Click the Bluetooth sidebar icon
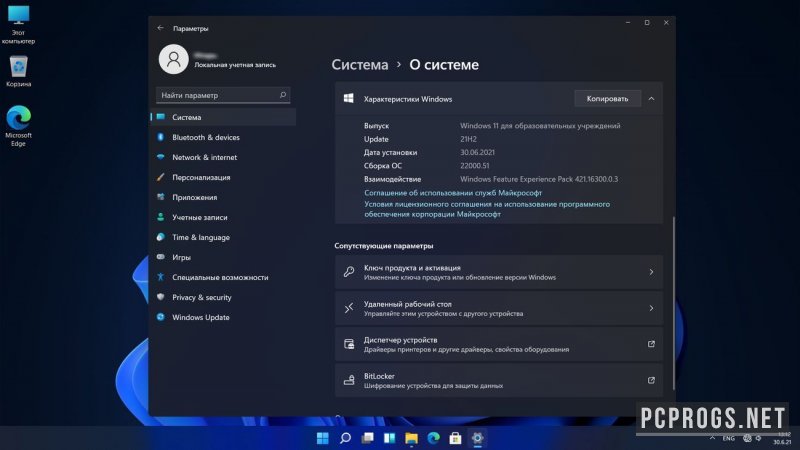The height and width of the screenshot is (450, 800). pyautogui.click(x=161, y=137)
